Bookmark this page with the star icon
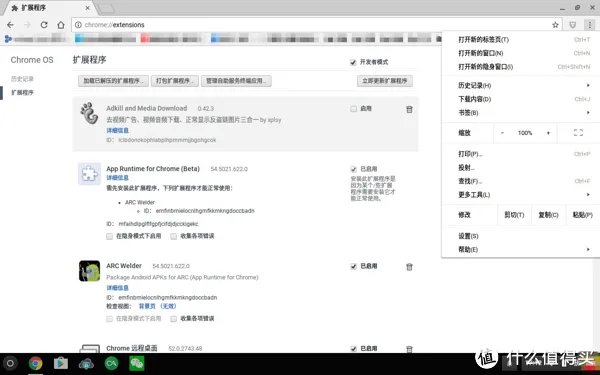The width and height of the screenshot is (600, 375). coord(555,25)
